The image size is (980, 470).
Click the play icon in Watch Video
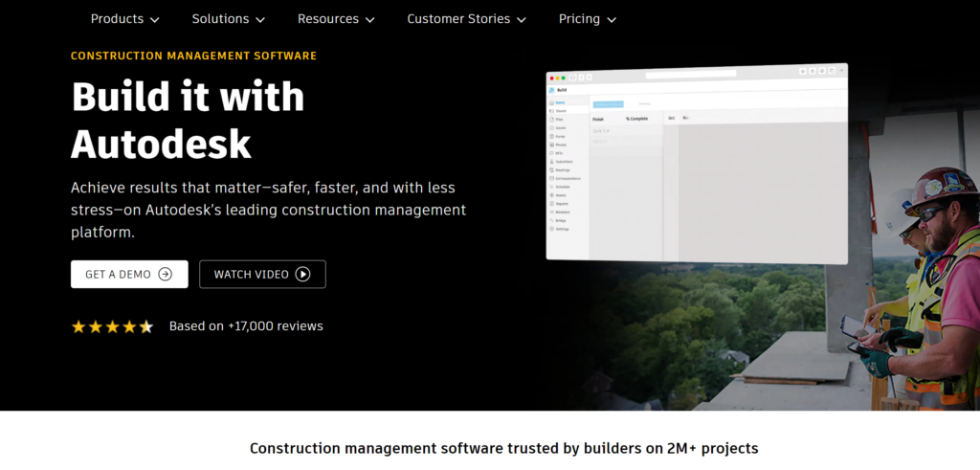[x=302, y=274]
